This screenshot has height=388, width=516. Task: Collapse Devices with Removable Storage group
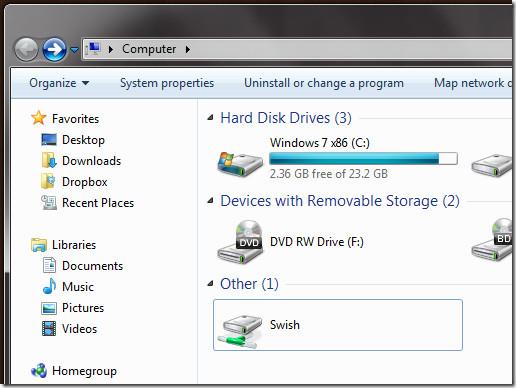(210, 200)
